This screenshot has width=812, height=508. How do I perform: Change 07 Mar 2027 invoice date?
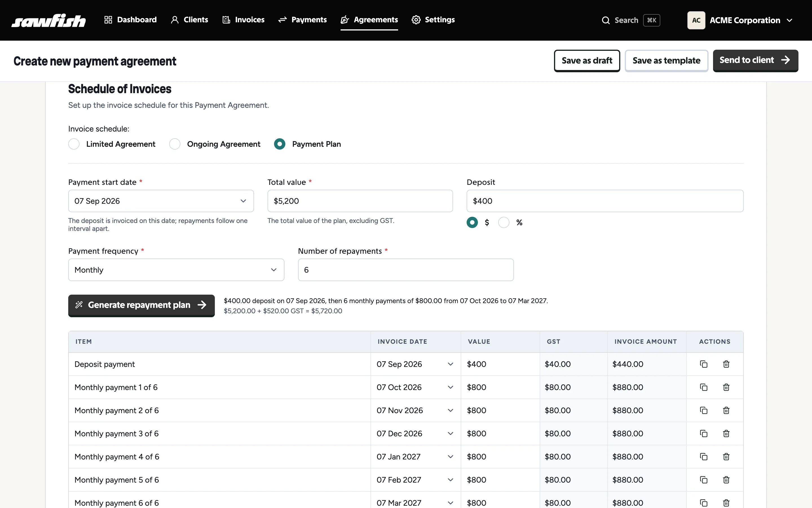click(416, 500)
